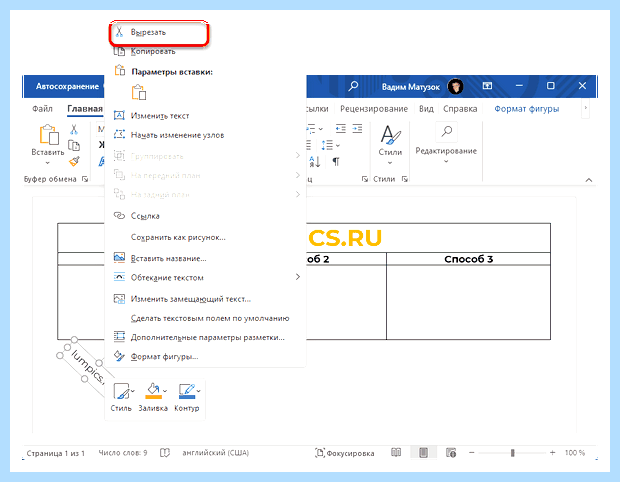This screenshot has height=482, width=620.
Task: Click Страница 1 из 1 in status bar
Action: [55, 453]
